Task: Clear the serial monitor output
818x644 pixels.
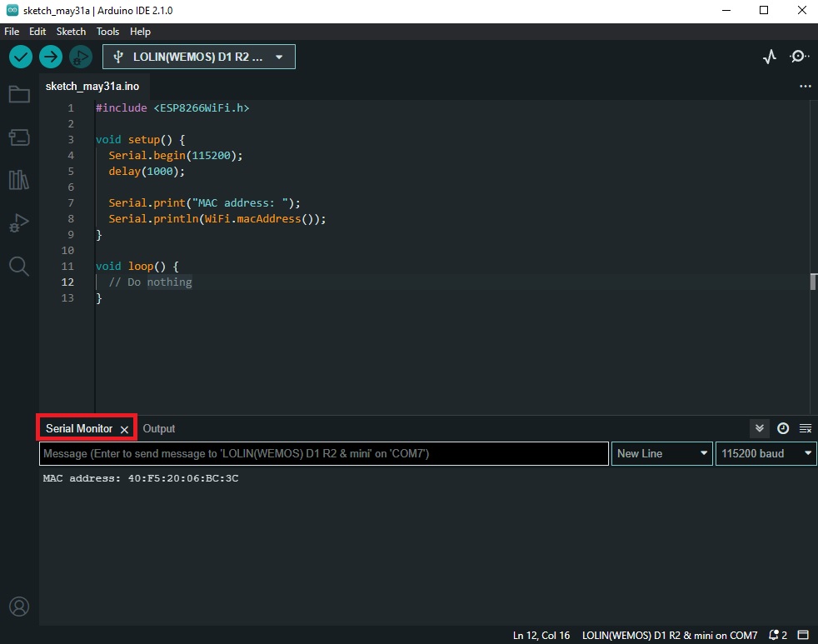Action: 806,428
